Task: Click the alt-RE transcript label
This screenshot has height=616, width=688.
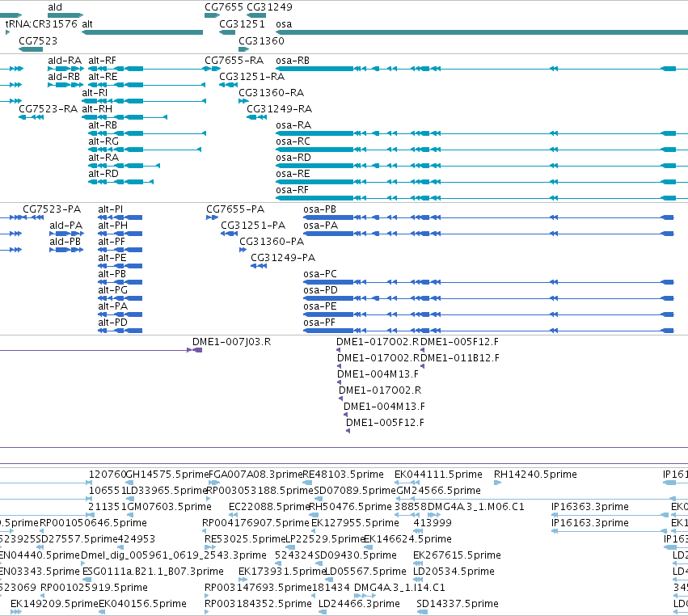Action: pyautogui.click(x=103, y=76)
